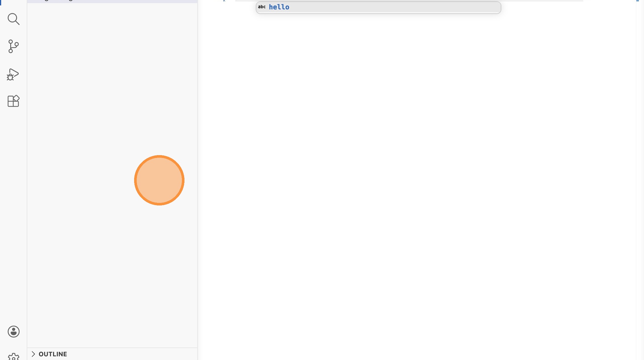Click the blue active indicator in activity bar
This screenshot has width=644, height=360.
(1, 2)
